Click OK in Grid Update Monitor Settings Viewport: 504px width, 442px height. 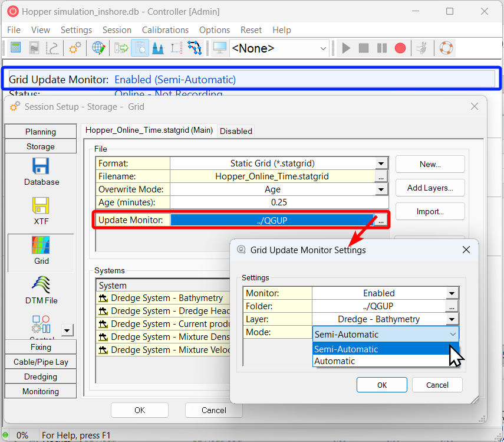coord(381,385)
